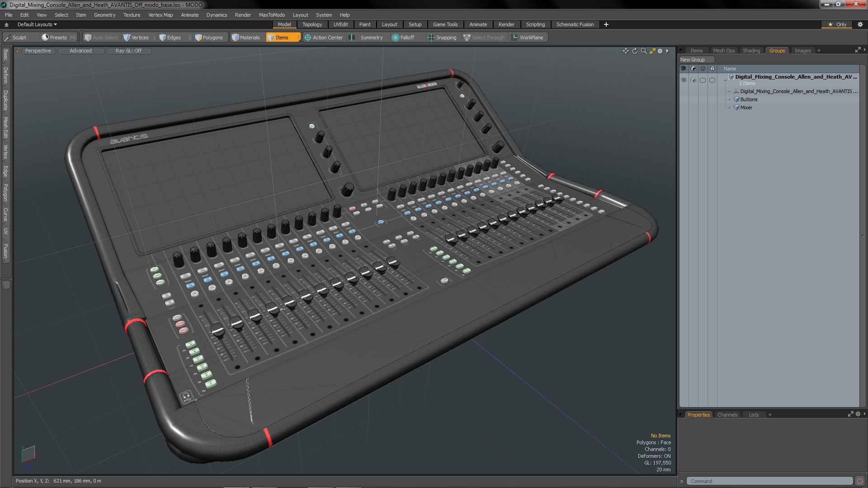Open the MaxToModo menu
Viewport: 868px width, 488px height.
coord(272,15)
